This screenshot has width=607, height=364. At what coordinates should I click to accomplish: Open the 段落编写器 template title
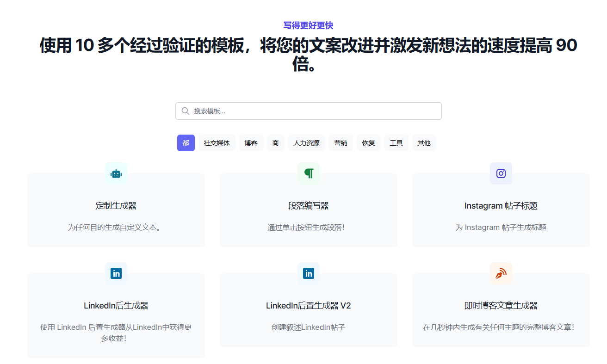point(309,206)
